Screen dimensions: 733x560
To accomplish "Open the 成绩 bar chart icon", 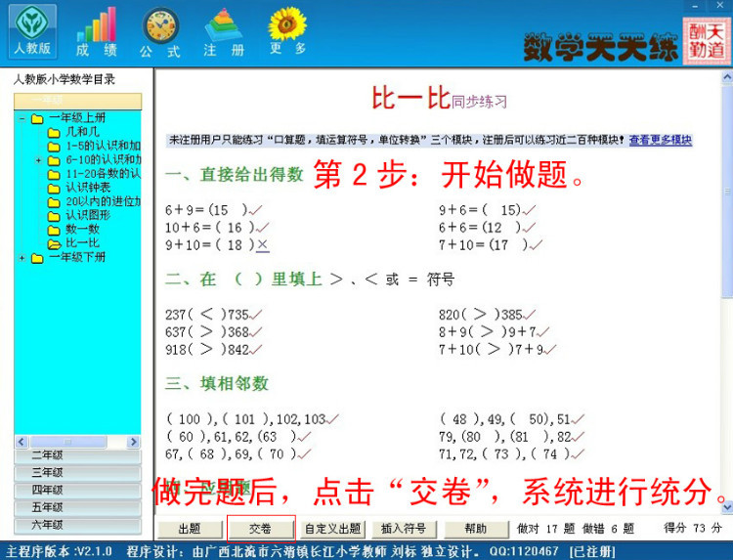I will point(97,31).
